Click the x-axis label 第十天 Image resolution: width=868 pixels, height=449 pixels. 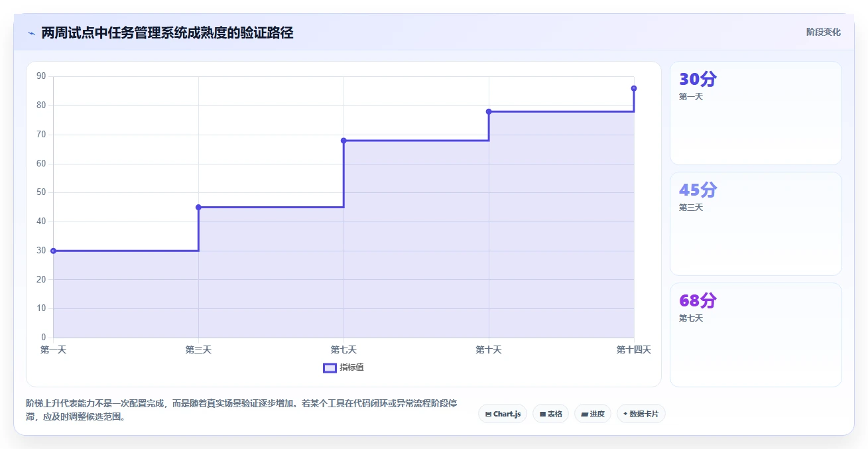pyautogui.click(x=489, y=350)
